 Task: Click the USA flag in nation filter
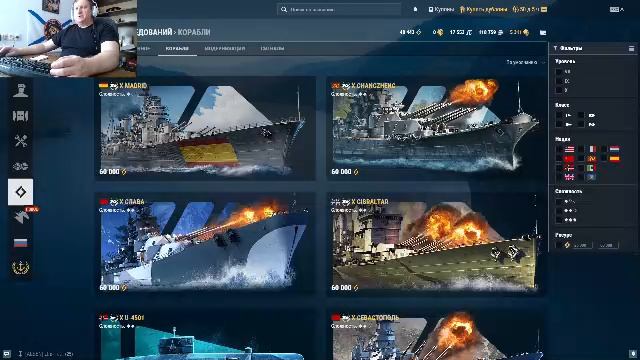[x=569, y=149]
